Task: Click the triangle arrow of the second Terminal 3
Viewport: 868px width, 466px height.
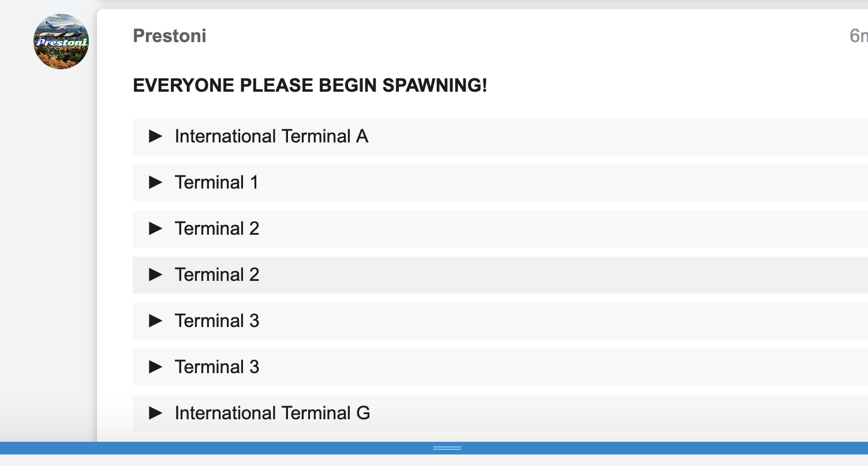Action: coord(155,367)
